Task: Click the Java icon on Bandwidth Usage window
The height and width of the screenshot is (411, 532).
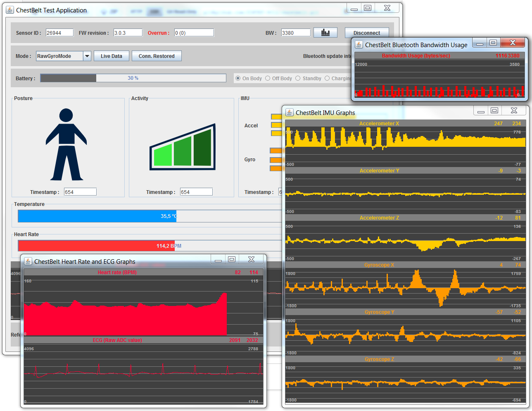Action: [359, 43]
